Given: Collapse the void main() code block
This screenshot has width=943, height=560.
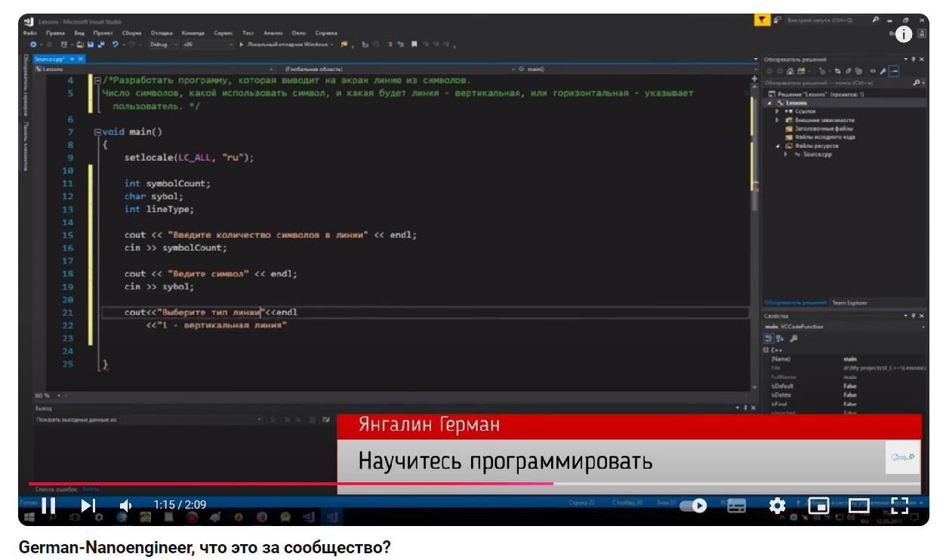Looking at the screenshot, I should [97, 131].
